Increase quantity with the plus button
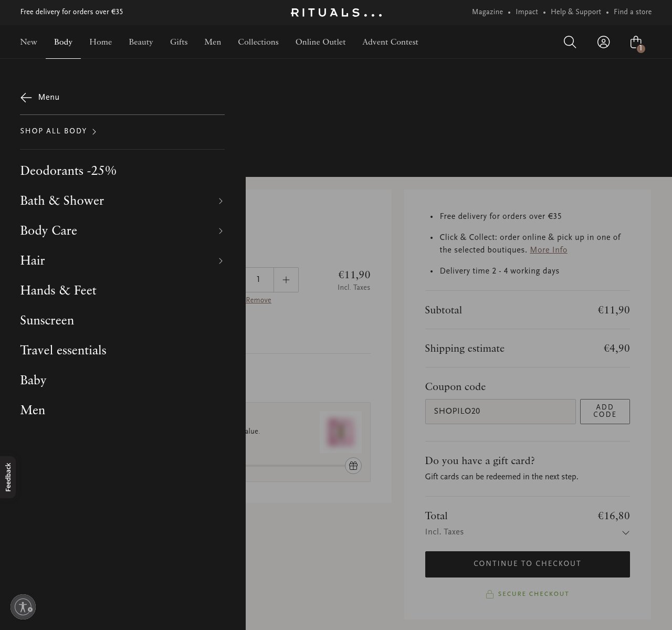Screen dimensions: 672x630 coord(286,280)
